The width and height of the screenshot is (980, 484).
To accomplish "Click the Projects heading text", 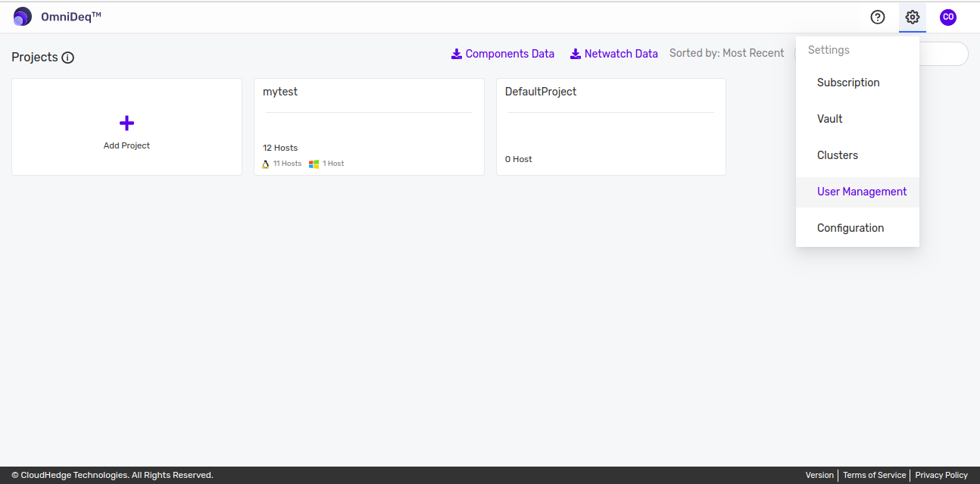I will coord(35,57).
